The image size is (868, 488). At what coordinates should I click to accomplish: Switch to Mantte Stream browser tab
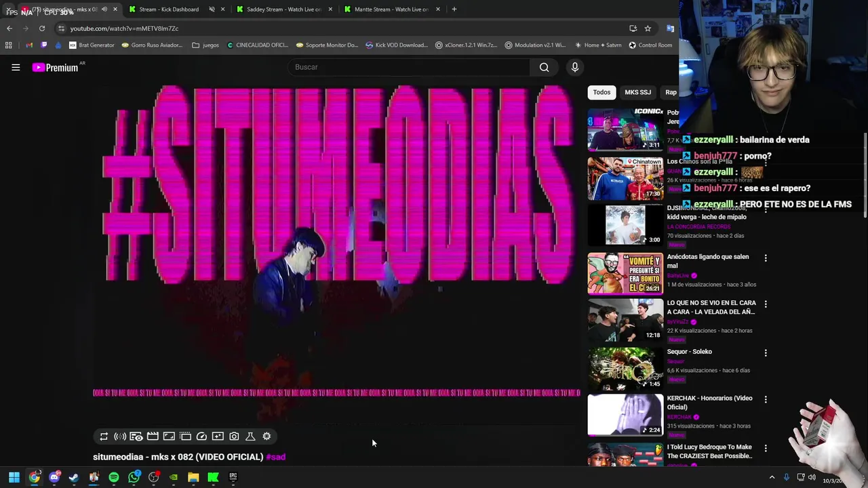391,9
